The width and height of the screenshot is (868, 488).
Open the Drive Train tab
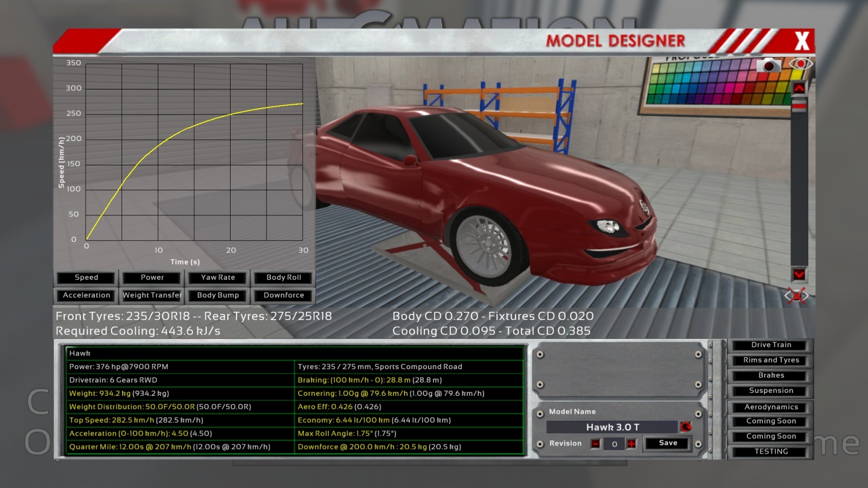click(x=771, y=345)
